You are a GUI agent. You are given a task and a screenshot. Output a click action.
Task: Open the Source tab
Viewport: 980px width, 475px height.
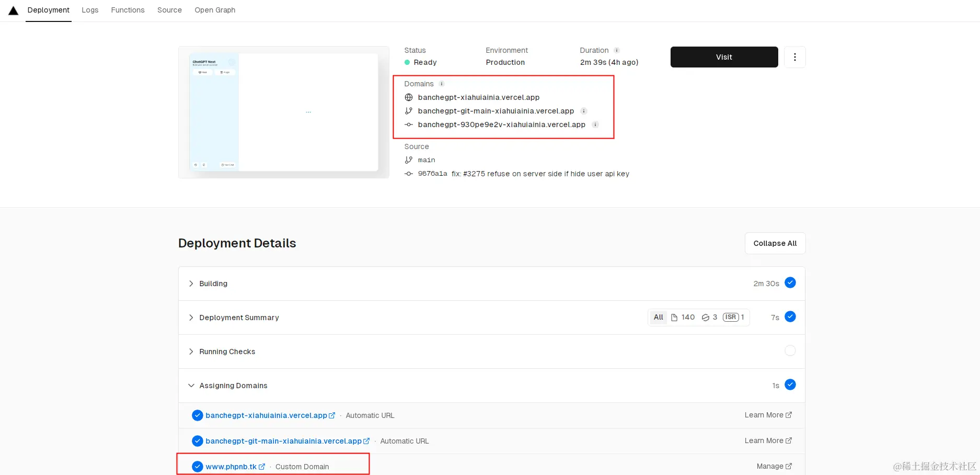[169, 10]
